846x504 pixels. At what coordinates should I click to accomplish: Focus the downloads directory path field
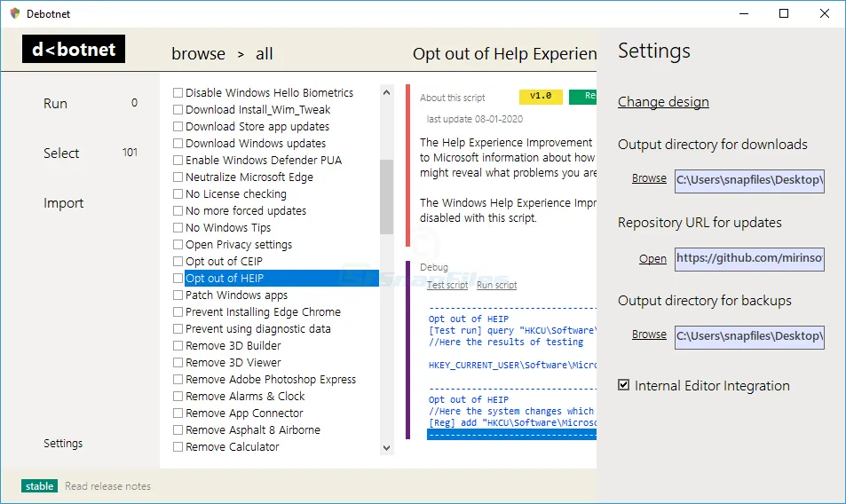click(749, 181)
